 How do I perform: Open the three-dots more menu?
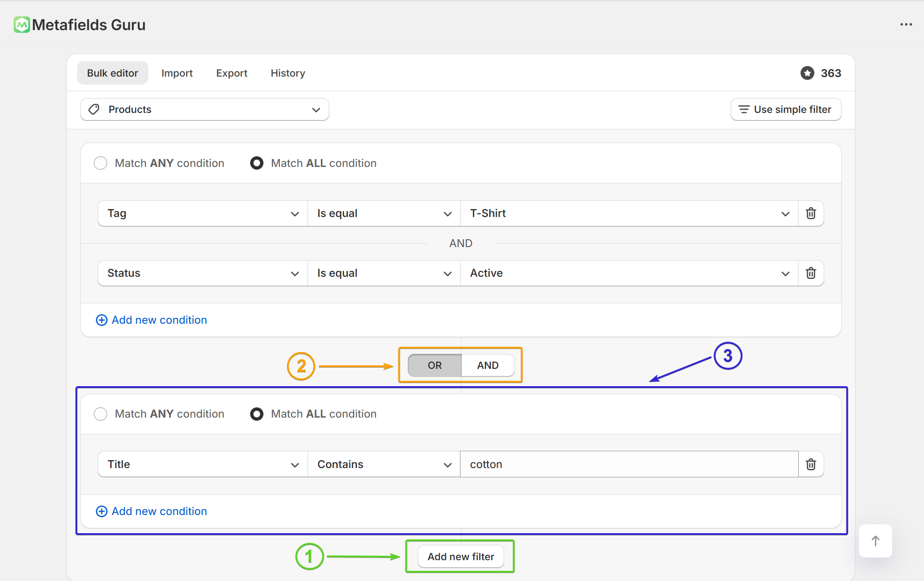pyautogui.click(x=906, y=25)
